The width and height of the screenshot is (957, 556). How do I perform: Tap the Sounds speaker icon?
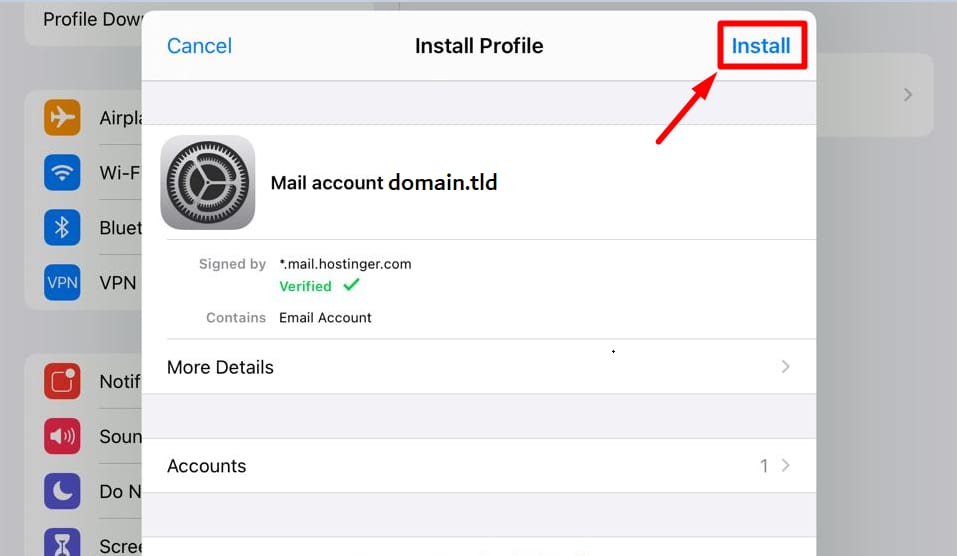tap(62, 437)
